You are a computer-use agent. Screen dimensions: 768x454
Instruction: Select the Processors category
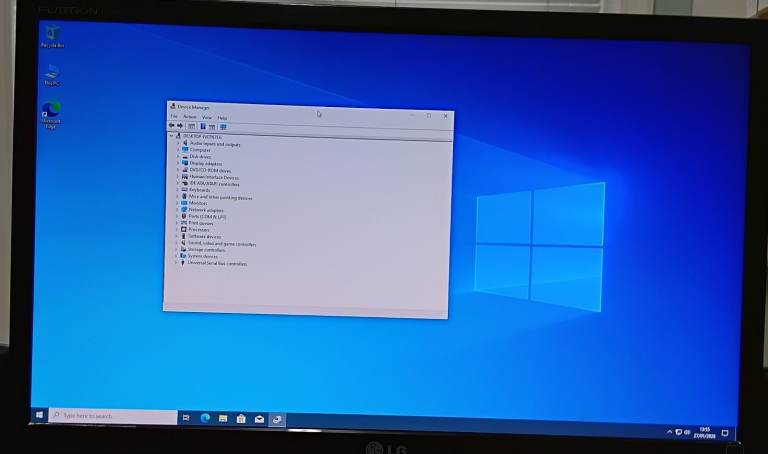[198, 230]
